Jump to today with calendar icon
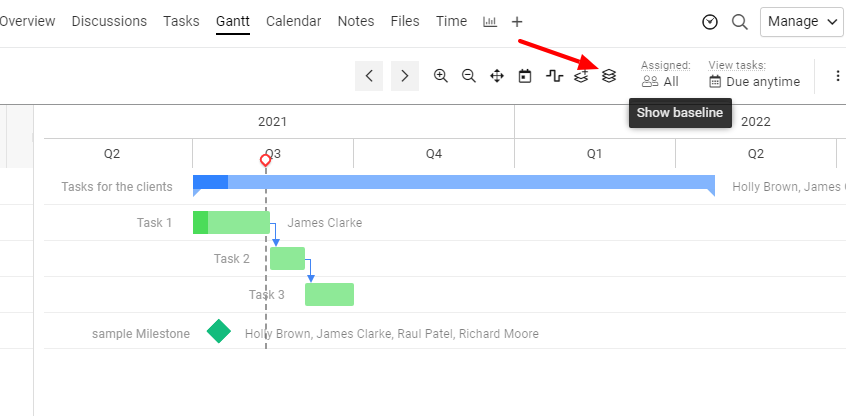 [x=525, y=76]
